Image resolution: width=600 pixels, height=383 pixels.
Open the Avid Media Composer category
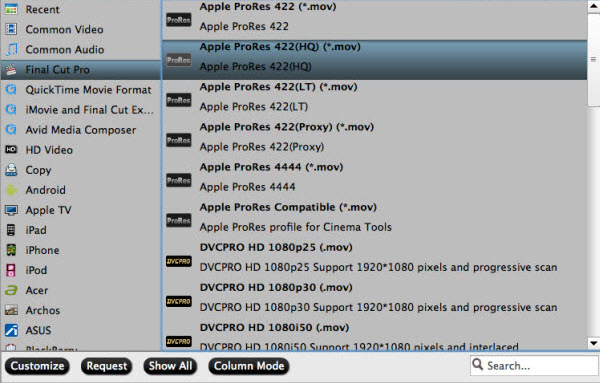[x=80, y=130]
